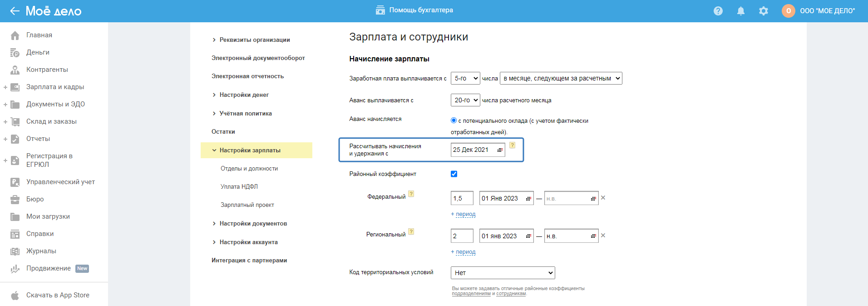Open calendar picker for 25 Дек 2021 date
Viewport: 868px width, 306px height.
pyautogui.click(x=500, y=150)
